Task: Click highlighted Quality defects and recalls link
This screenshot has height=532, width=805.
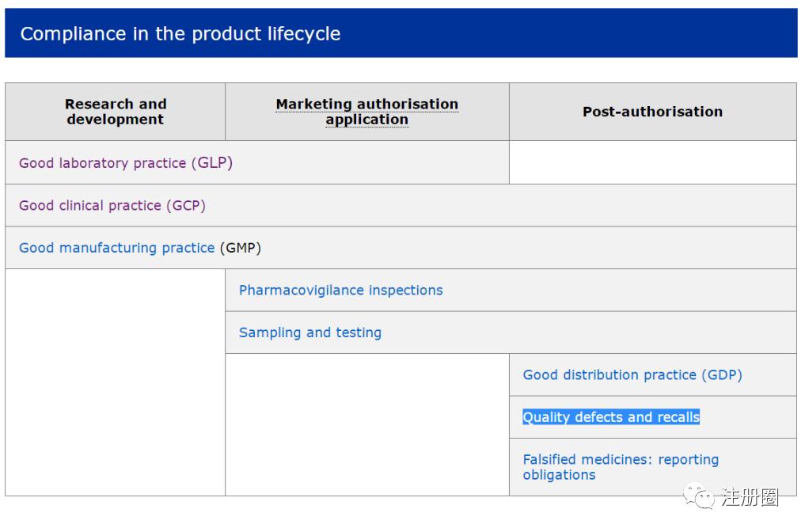Action: 610,417
